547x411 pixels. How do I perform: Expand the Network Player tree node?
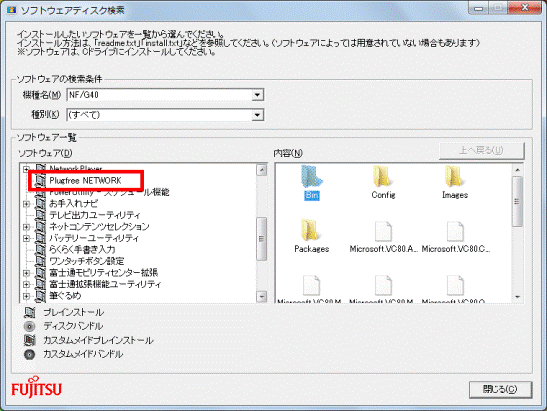[x=27, y=169]
